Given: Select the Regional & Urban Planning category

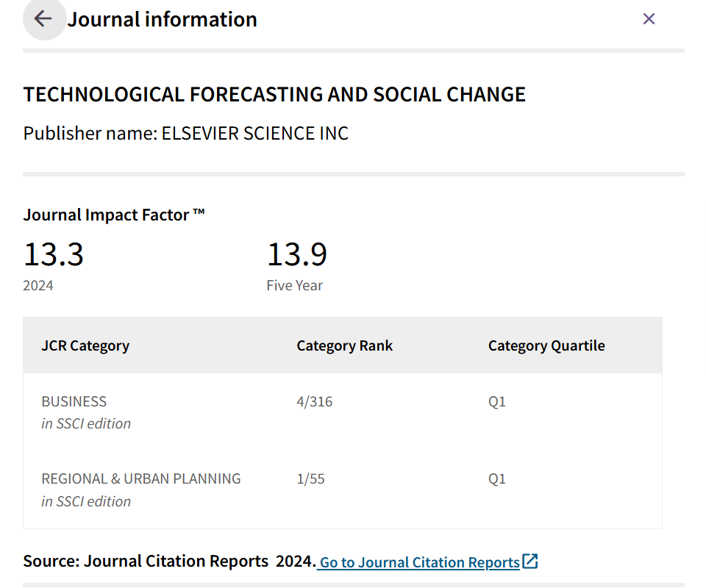Looking at the screenshot, I should pyautogui.click(x=141, y=478).
